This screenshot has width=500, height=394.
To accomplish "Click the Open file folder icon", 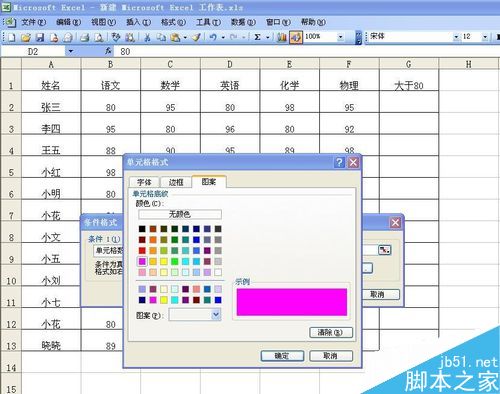I will pyautogui.click(x=26, y=37).
